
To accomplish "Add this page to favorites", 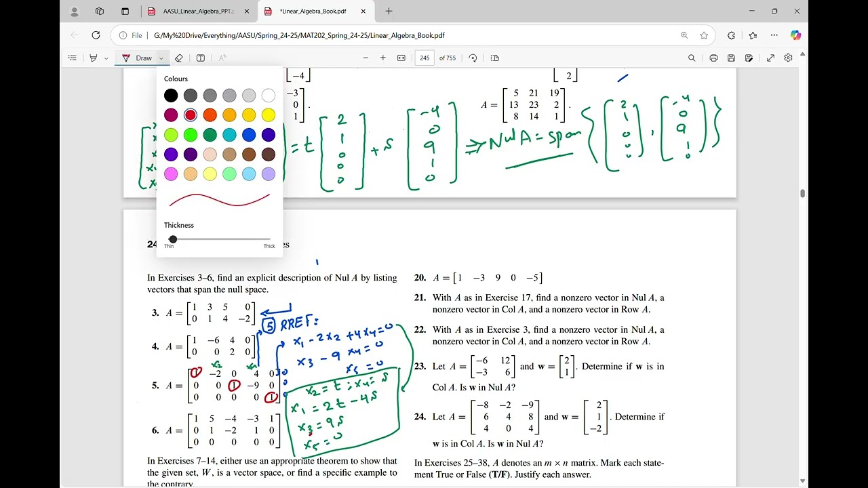I will tap(704, 35).
